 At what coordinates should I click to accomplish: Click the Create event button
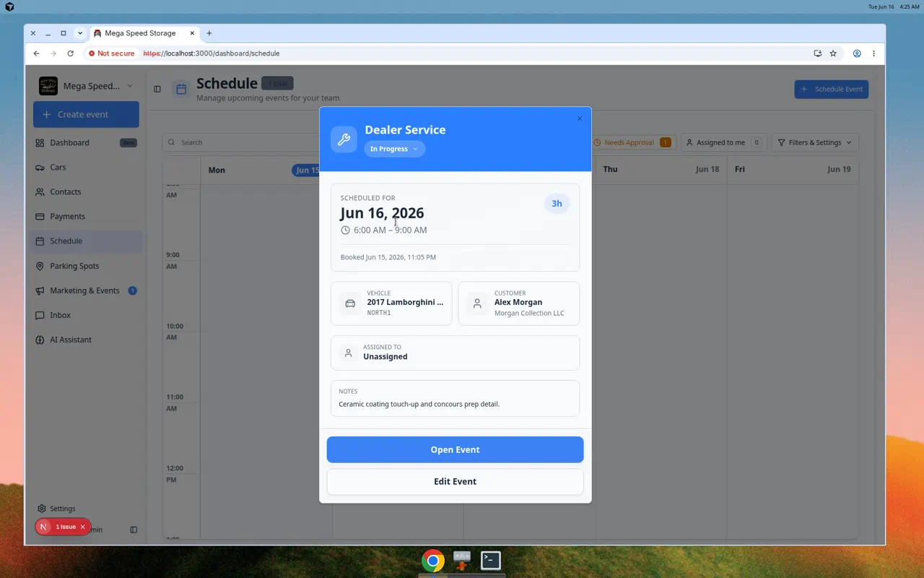point(86,114)
